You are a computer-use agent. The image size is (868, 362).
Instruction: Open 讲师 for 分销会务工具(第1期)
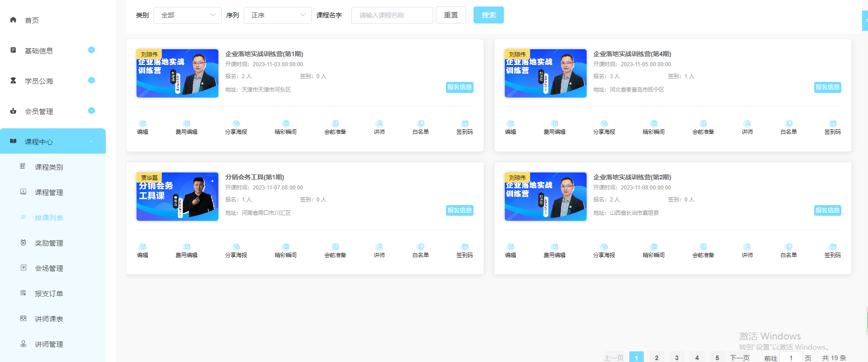click(379, 251)
